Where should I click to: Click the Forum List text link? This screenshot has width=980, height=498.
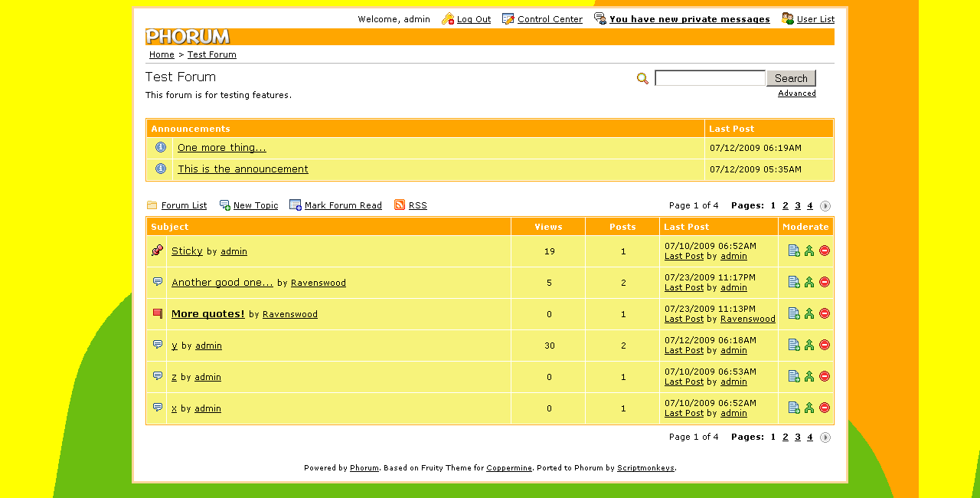(184, 205)
